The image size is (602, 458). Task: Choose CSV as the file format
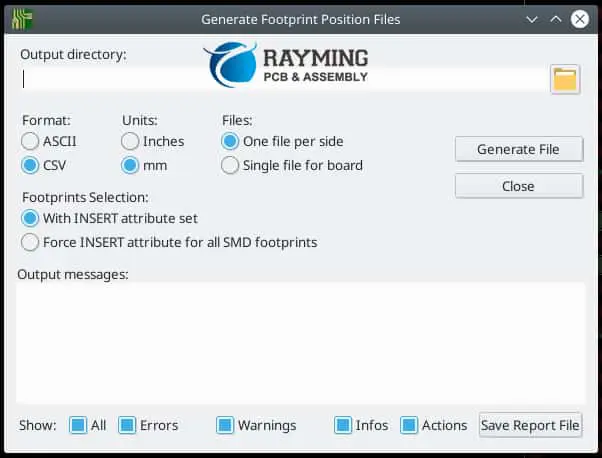point(31,165)
